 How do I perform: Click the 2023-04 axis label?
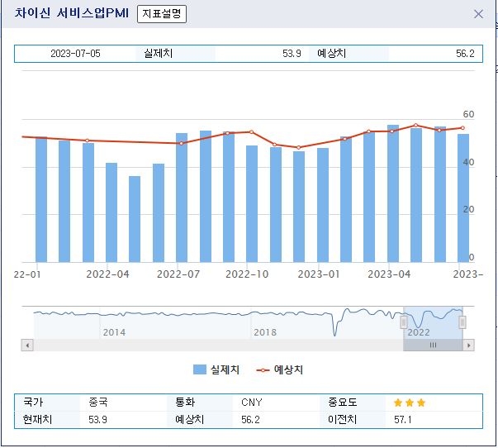389,274
